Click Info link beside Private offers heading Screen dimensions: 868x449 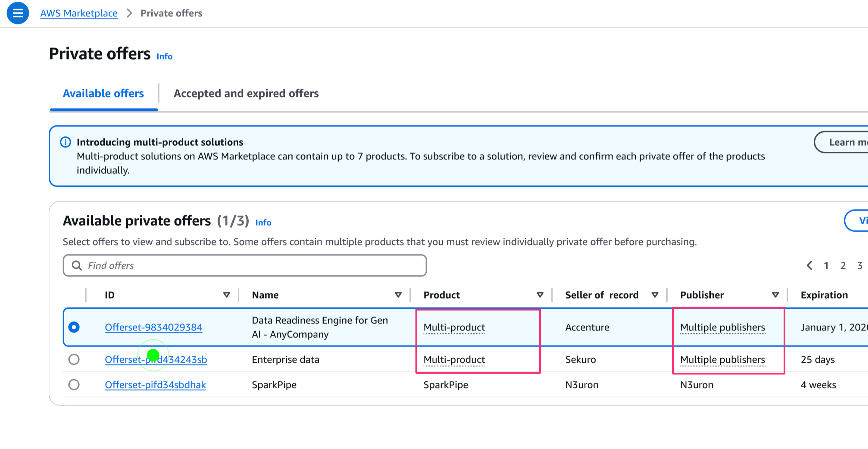(x=164, y=56)
